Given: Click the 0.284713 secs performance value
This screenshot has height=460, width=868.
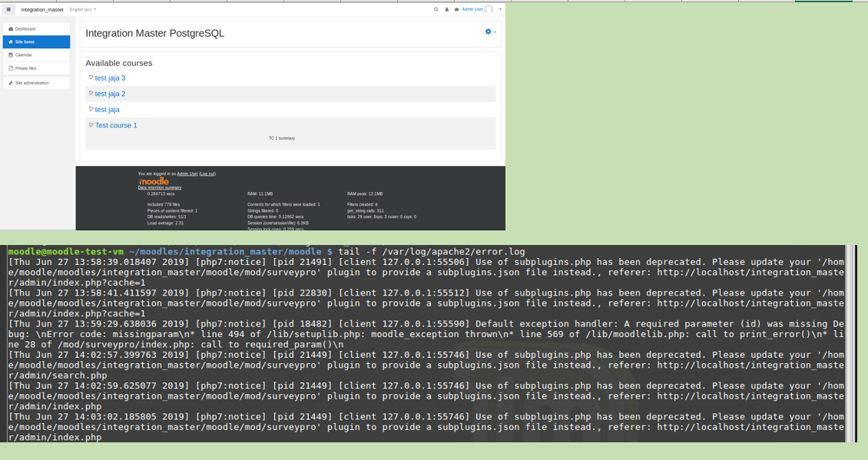Looking at the screenshot, I should point(161,194).
